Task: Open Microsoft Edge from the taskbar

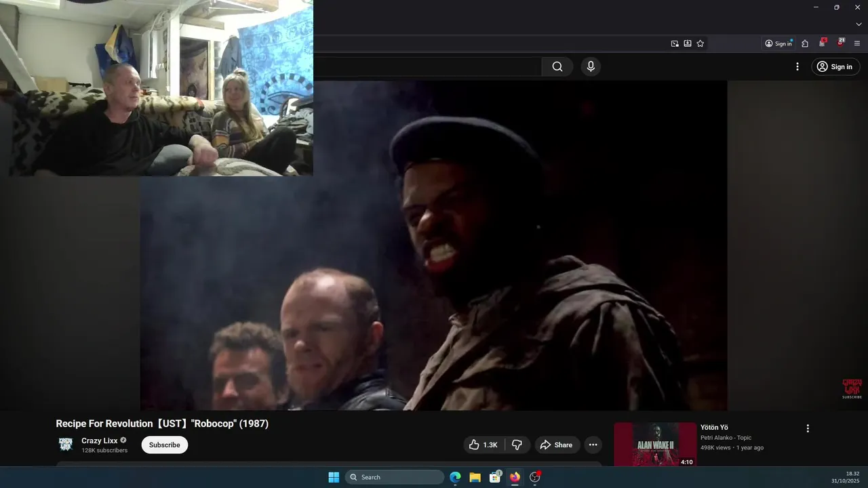Action: (x=455, y=477)
